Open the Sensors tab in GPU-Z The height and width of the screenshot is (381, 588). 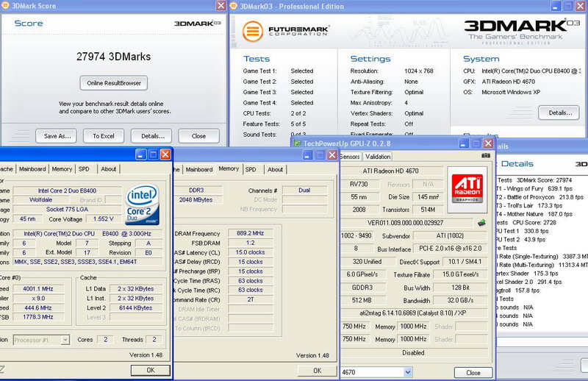coord(351,157)
